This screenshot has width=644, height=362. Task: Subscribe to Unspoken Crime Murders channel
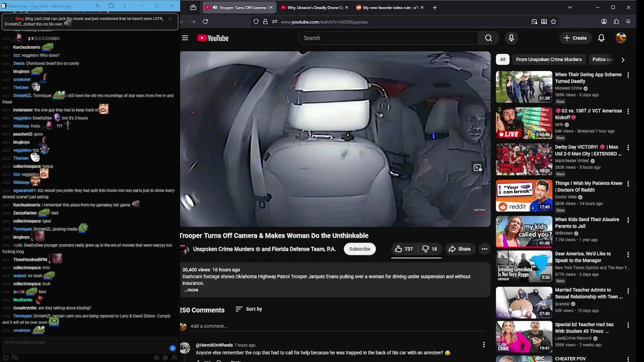coord(360,249)
